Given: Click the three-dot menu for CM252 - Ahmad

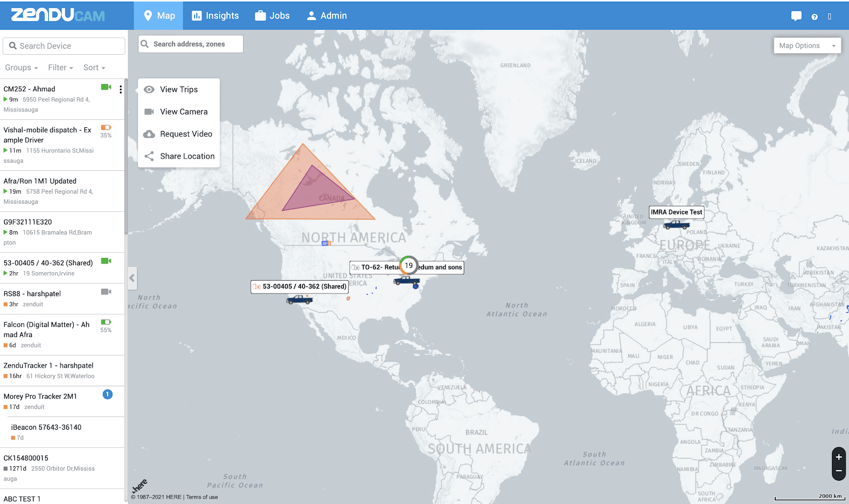Looking at the screenshot, I should [x=121, y=90].
